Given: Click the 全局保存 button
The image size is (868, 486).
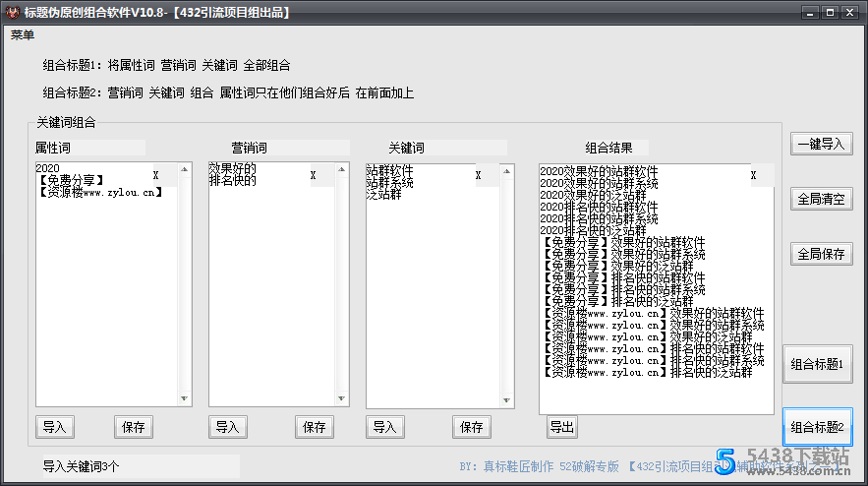Looking at the screenshot, I should pos(821,254).
